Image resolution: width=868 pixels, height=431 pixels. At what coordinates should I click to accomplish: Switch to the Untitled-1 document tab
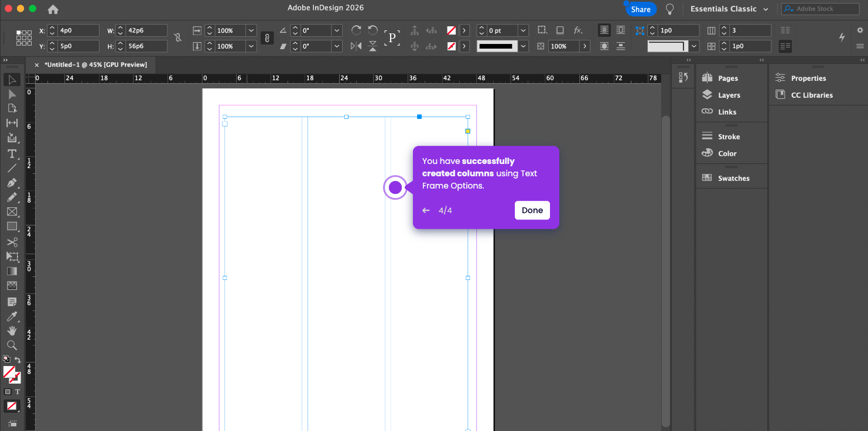(95, 64)
